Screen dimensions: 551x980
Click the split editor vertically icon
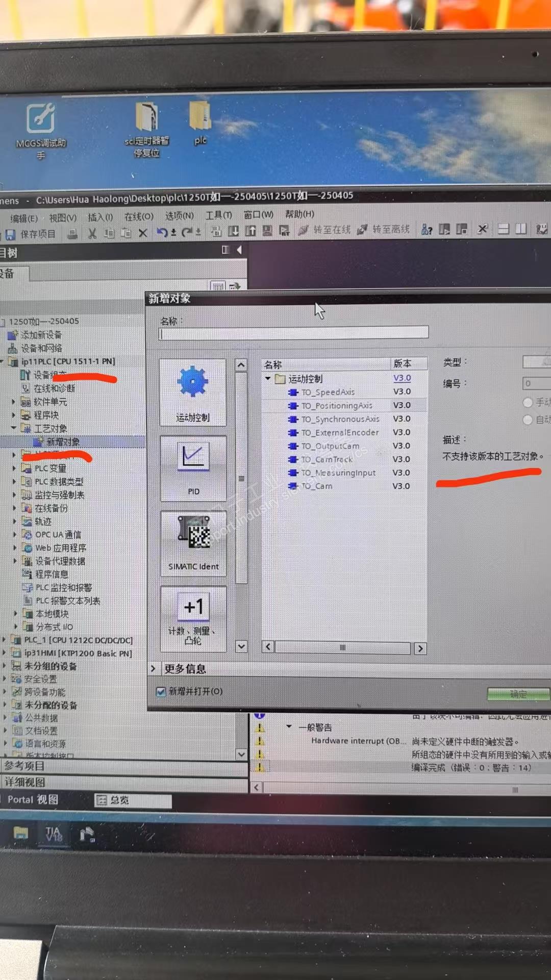pos(521,229)
